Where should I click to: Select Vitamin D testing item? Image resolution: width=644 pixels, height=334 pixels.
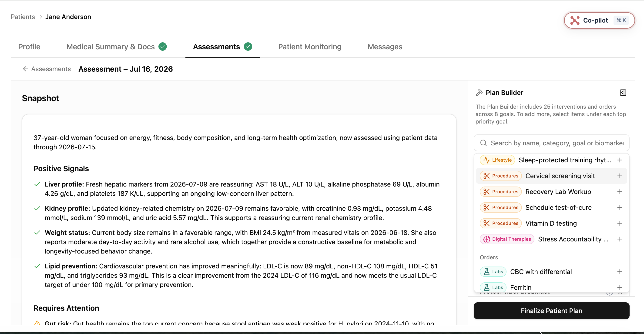551,223
